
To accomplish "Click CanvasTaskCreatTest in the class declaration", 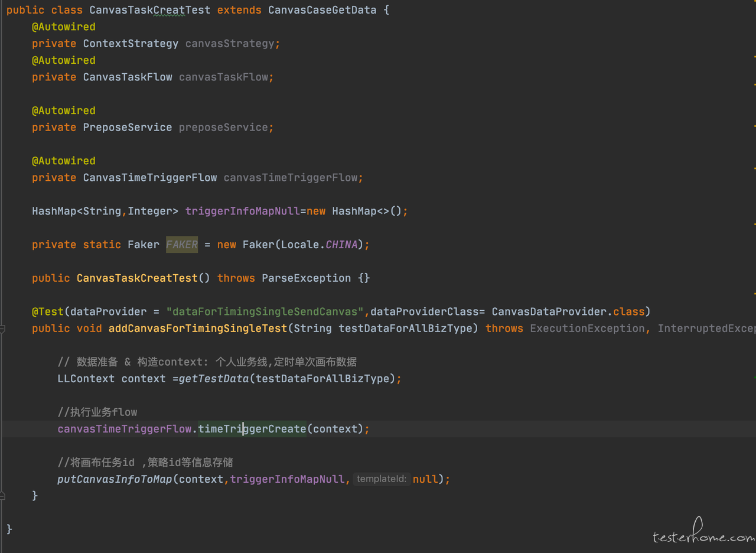I will [150, 10].
